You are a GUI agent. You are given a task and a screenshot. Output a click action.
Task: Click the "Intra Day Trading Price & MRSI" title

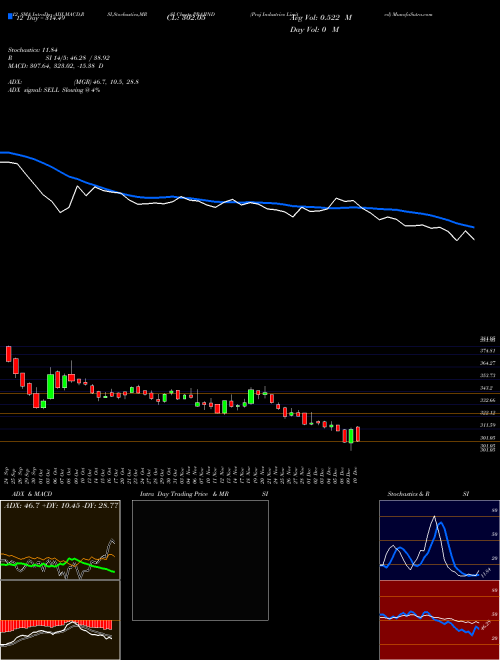tap(204, 494)
